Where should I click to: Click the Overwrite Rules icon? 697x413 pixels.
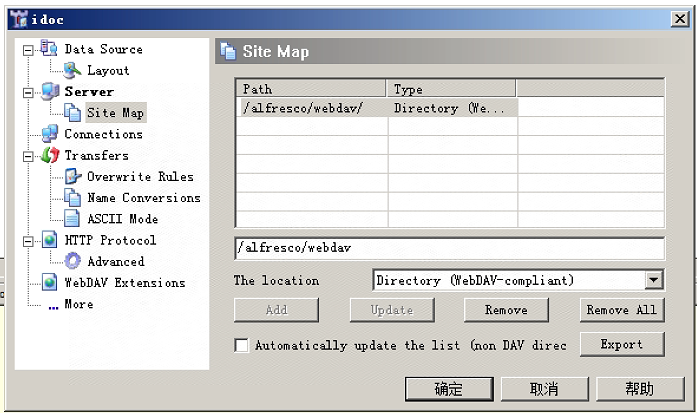click(x=72, y=177)
